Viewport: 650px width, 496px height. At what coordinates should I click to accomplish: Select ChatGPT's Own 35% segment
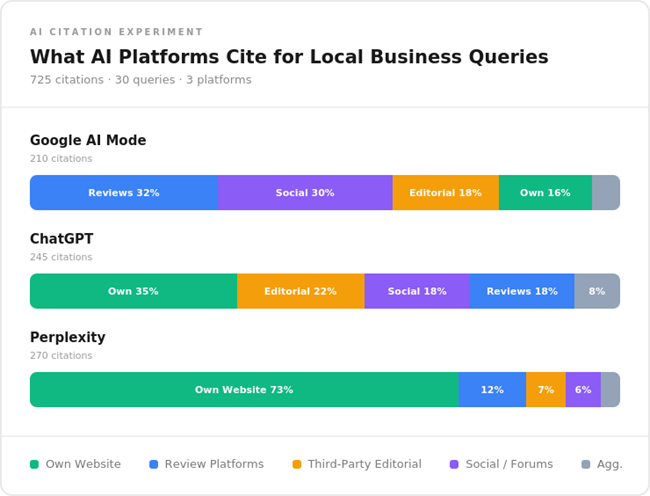133,291
